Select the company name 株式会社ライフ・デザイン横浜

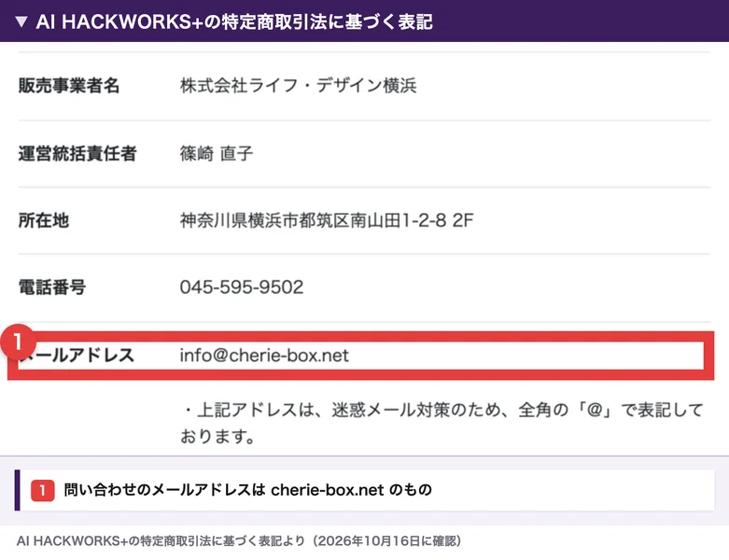298,86
